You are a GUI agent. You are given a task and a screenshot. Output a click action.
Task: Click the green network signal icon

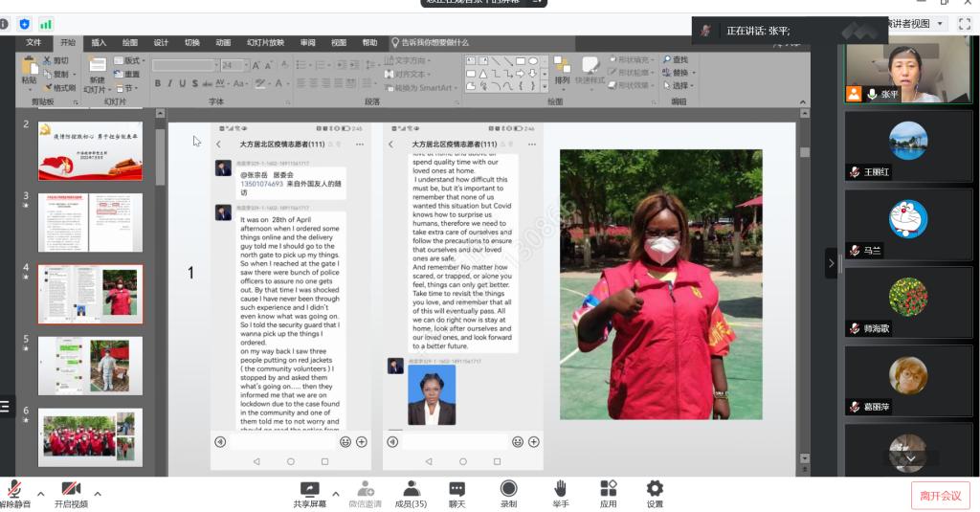coord(46,24)
